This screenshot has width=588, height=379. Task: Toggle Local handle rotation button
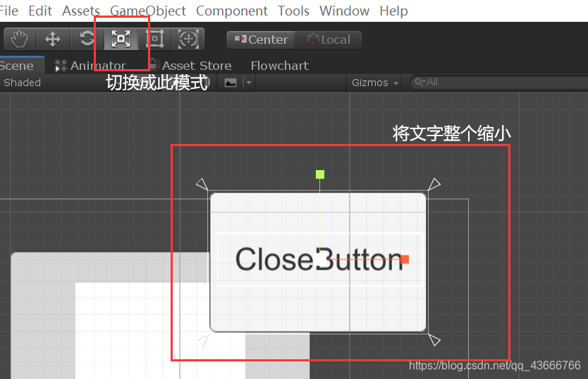point(329,40)
